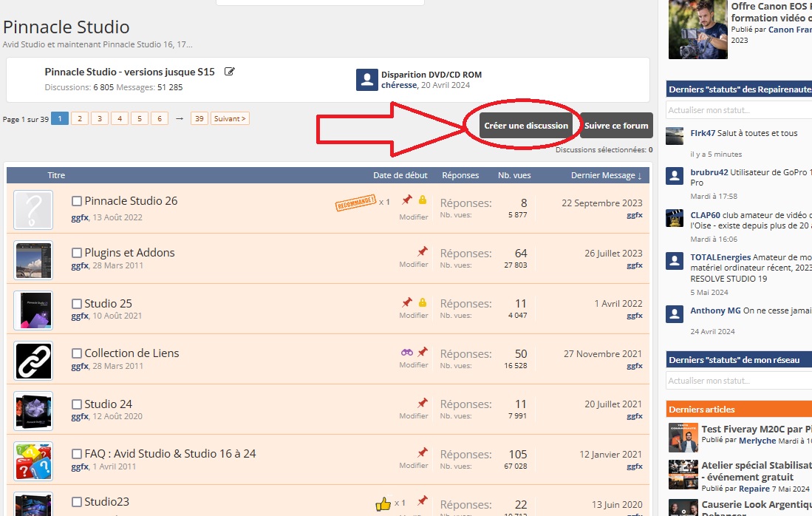Click the pin icon in Pinnacle Studio 26 row

click(x=408, y=200)
